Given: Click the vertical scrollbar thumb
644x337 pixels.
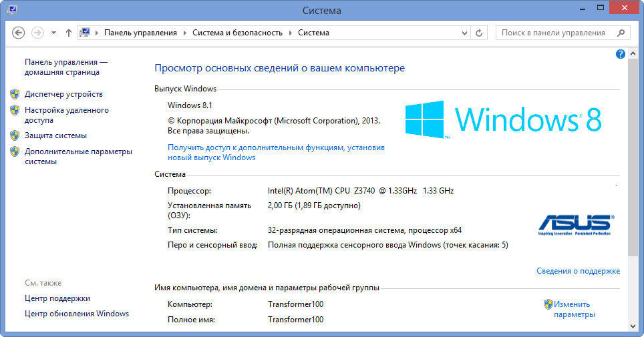Looking at the screenshot, I should click(x=633, y=157).
